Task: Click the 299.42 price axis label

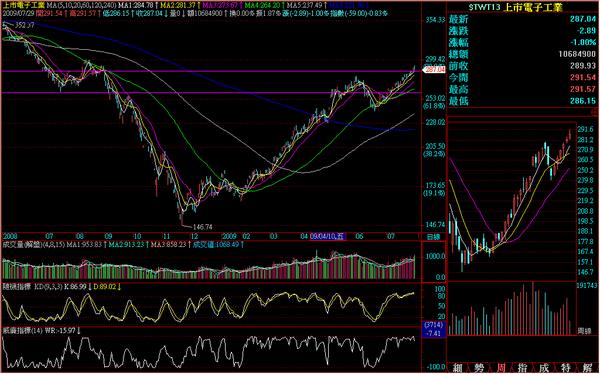Action: [435, 59]
